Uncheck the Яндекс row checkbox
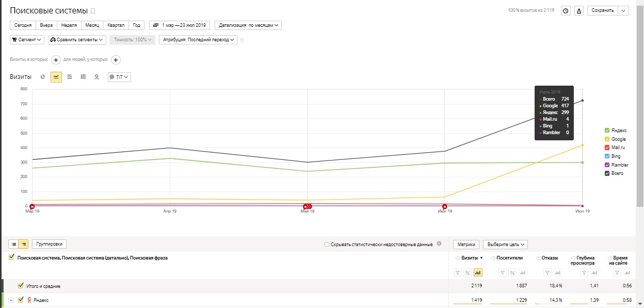This screenshot has height=308, width=644. point(21,300)
